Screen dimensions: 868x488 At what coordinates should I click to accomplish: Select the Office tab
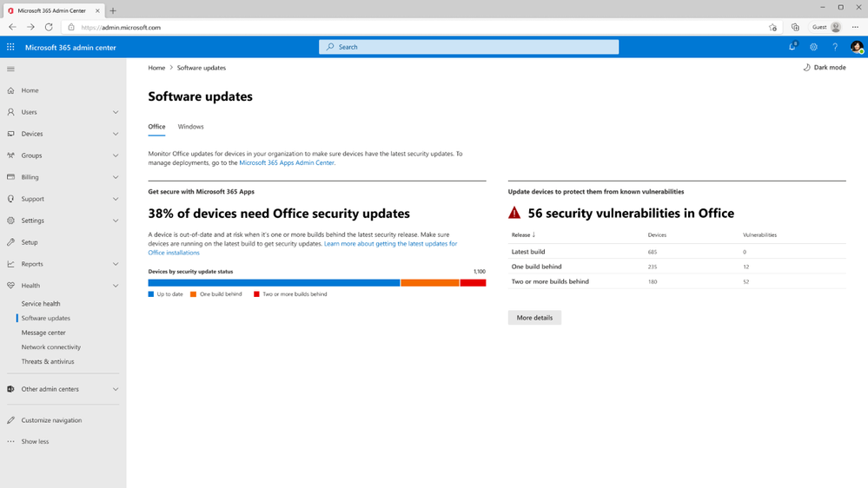156,127
